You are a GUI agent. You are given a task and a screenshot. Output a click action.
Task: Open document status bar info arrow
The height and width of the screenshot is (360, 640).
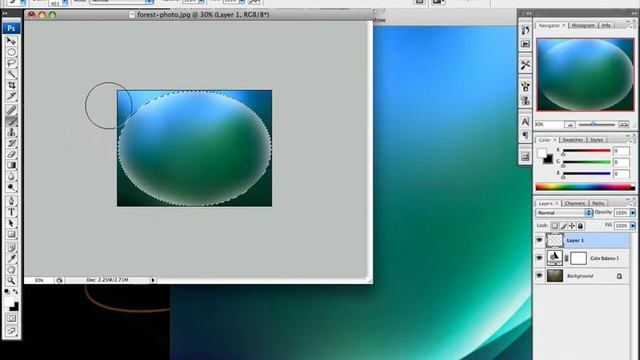point(153,280)
